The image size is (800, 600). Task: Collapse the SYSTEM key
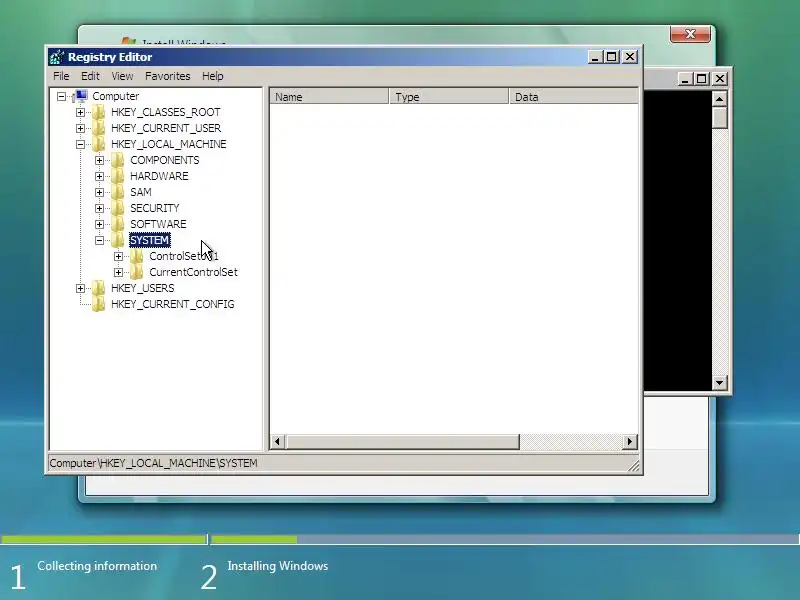click(x=99, y=240)
